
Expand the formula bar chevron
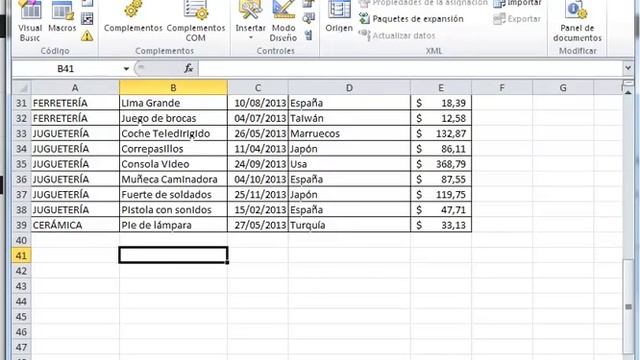click(x=628, y=68)
